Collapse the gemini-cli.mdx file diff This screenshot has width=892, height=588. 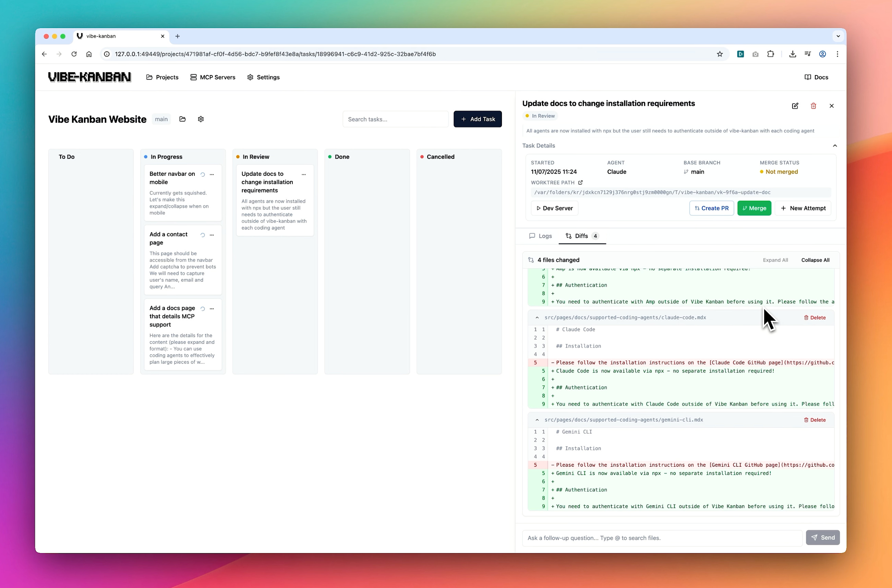[537, 420]
